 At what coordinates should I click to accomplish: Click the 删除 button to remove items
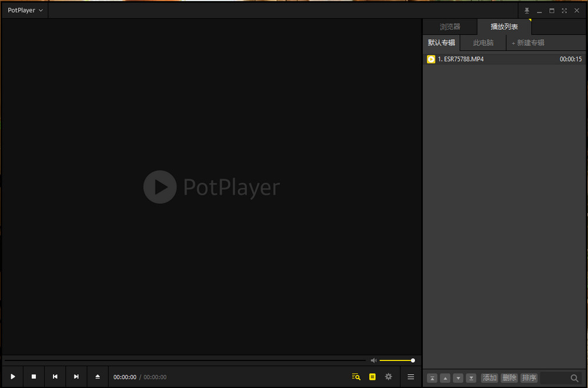click(x=509, y=378)
